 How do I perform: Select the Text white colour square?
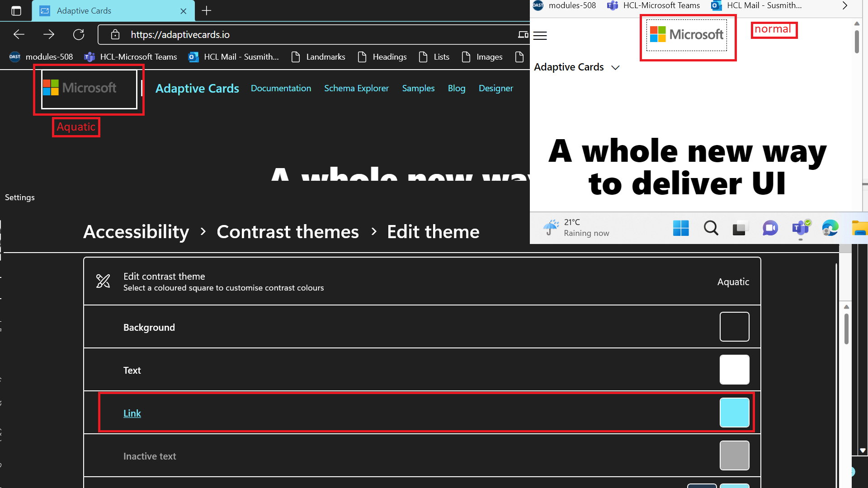coord(734,370)
